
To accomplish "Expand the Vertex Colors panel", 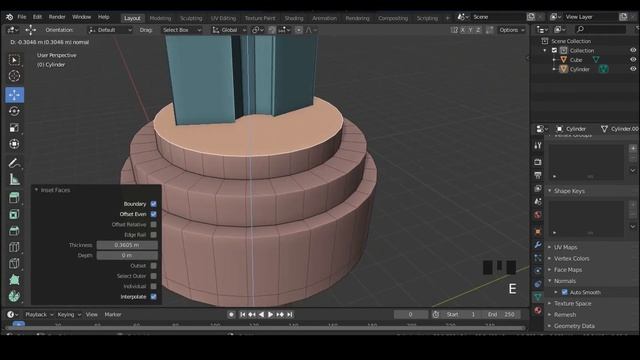I will pos(571,258).
